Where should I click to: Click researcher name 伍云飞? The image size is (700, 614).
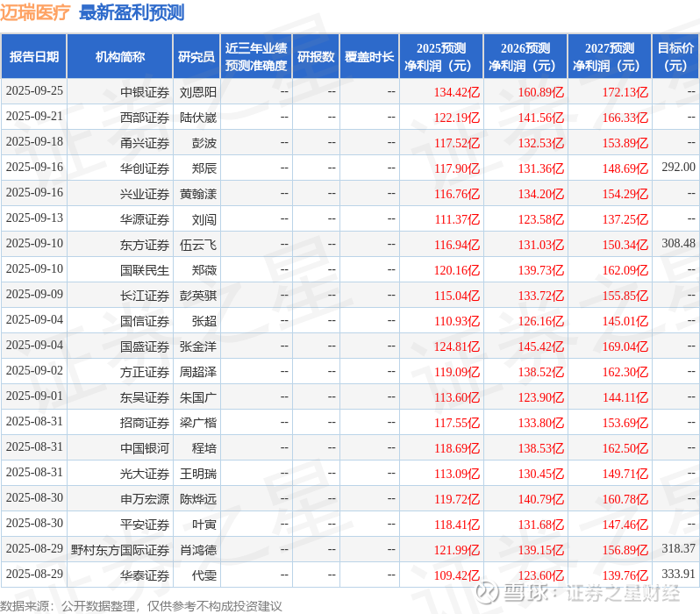point(198,245)
